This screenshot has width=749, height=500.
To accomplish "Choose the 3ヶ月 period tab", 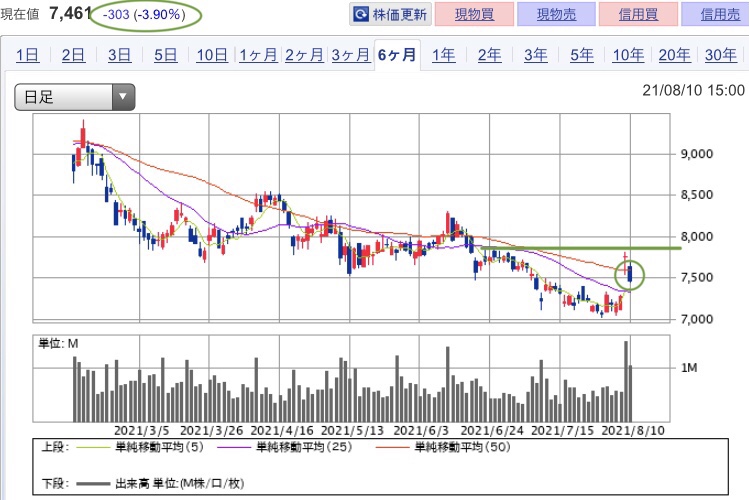I will coord(351,55).
